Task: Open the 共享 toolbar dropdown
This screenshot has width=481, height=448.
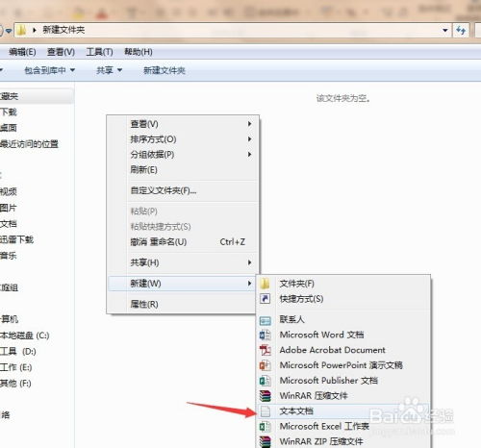Action: [x=109, y=70]
